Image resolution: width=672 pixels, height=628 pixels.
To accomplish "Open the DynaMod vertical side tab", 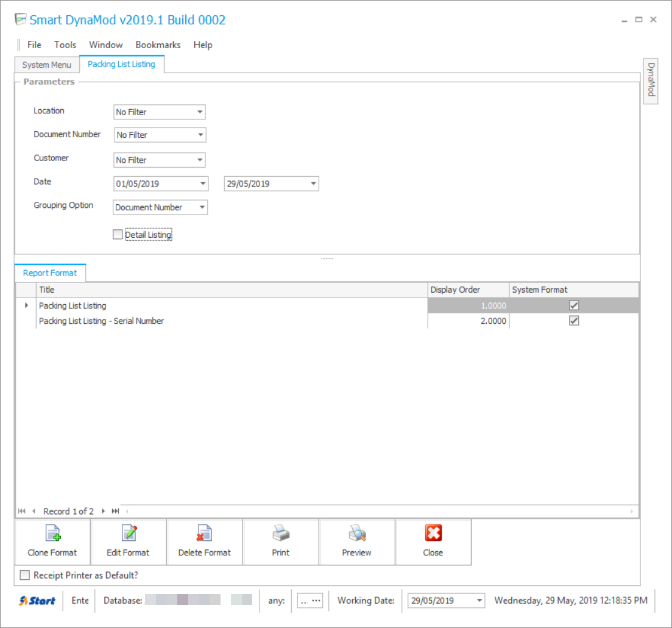I will pyautogui.click(x=651, y=80).
